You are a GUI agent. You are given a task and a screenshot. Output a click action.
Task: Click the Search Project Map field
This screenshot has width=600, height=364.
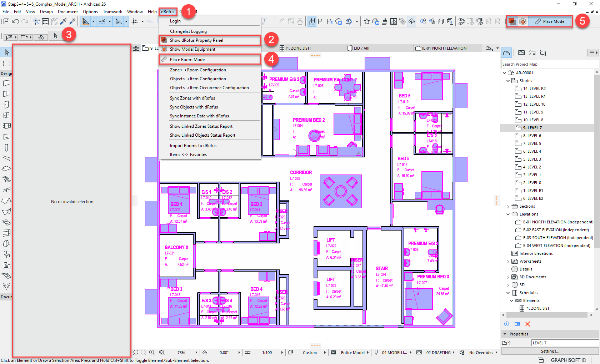click(x=550, y=64)
